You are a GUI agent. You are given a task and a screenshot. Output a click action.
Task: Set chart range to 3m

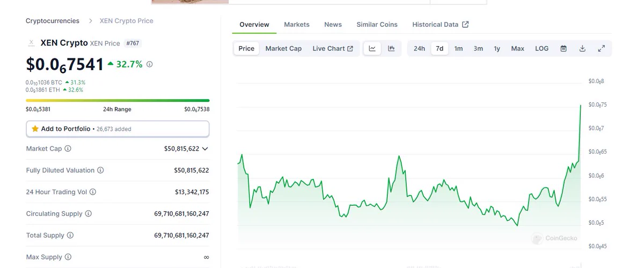pyautogui.click(x=478, y=48)
